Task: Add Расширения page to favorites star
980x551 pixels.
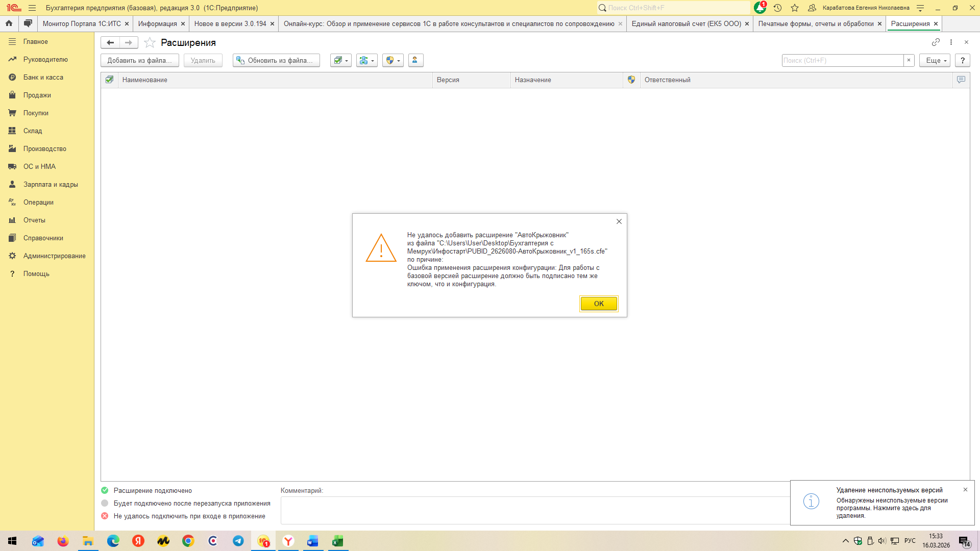Action: click(150, 42)
